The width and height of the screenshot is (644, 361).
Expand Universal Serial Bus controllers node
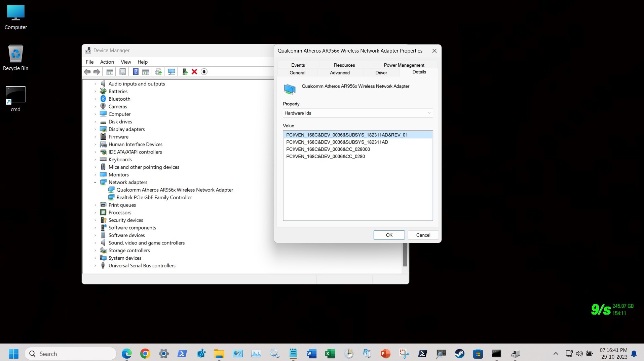pos(95,266)
